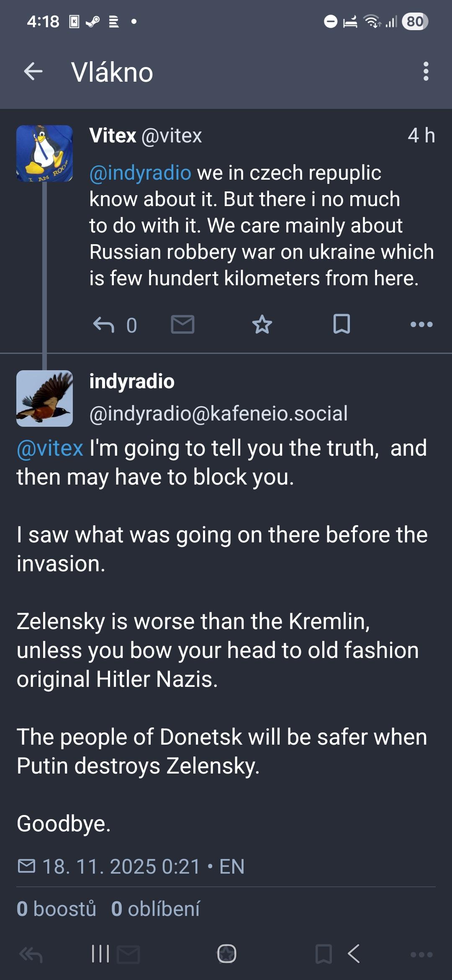Tap the post date 18. 11. 2025 0:21
The width and height of the screenshot is (452, 980).
(x=121, y=867)
